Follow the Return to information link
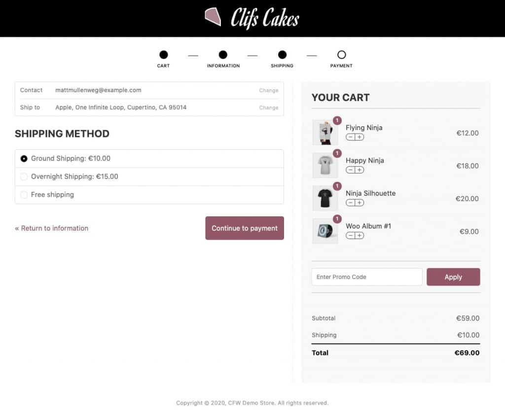Image resolution: width=505 pixels, height=420 pixels. click(51, 228)
